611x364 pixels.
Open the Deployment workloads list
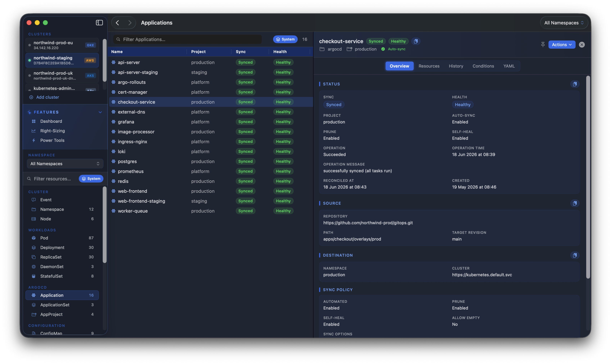62,248
